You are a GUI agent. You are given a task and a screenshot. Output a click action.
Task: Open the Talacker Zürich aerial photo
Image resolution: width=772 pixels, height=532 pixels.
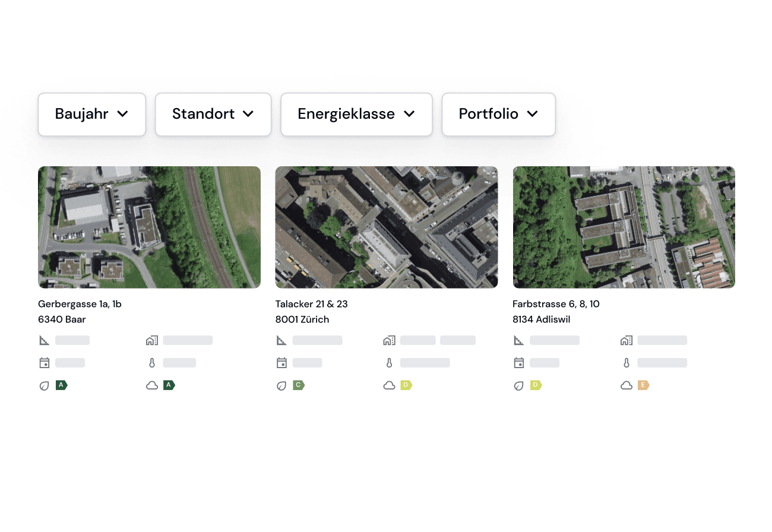click(x=386, y=227)
